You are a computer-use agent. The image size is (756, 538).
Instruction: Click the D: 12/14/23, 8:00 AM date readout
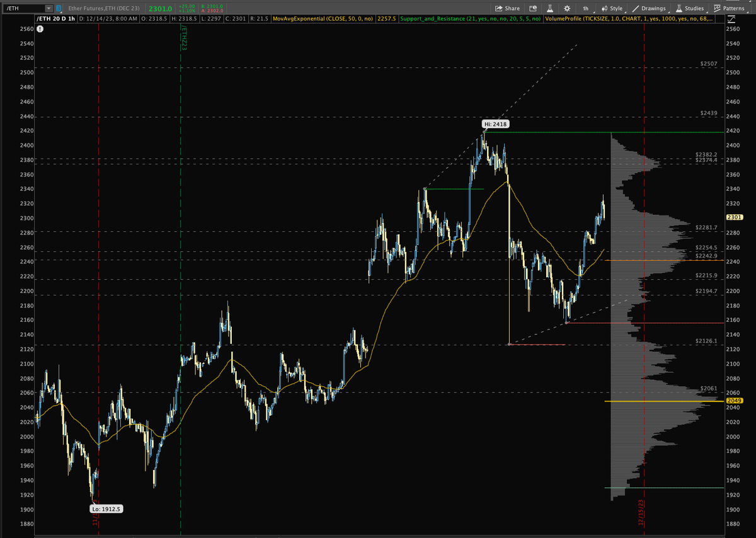[108, 19]
